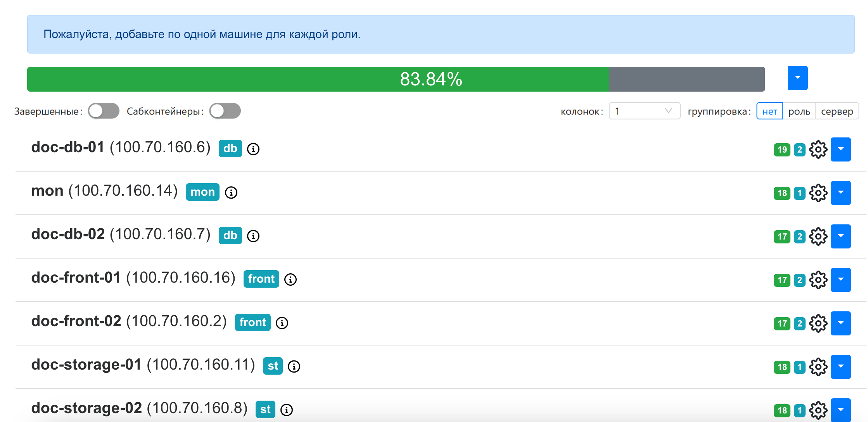Open settings gear for mon server
The width and height of the screenshot is (868, 422).
[x=818, y=193]
